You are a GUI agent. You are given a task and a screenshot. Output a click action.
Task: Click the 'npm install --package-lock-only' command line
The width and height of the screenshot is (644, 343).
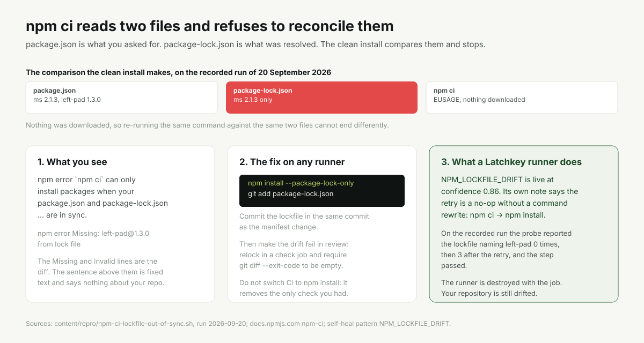coord(301,183)
